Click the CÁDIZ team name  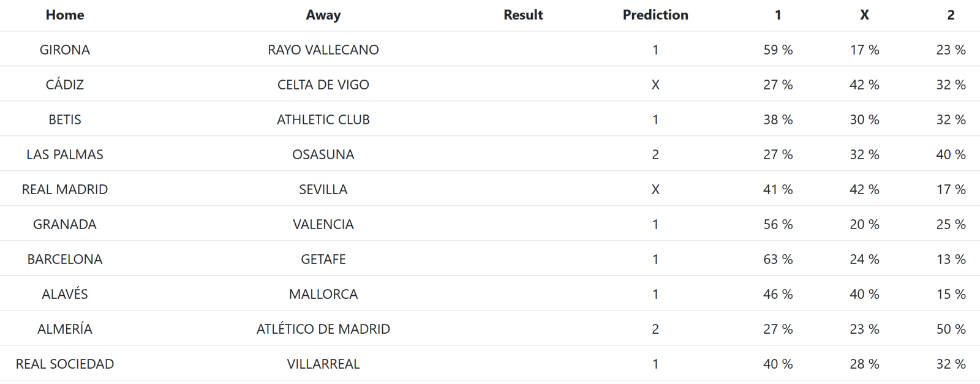click(65, 85)
